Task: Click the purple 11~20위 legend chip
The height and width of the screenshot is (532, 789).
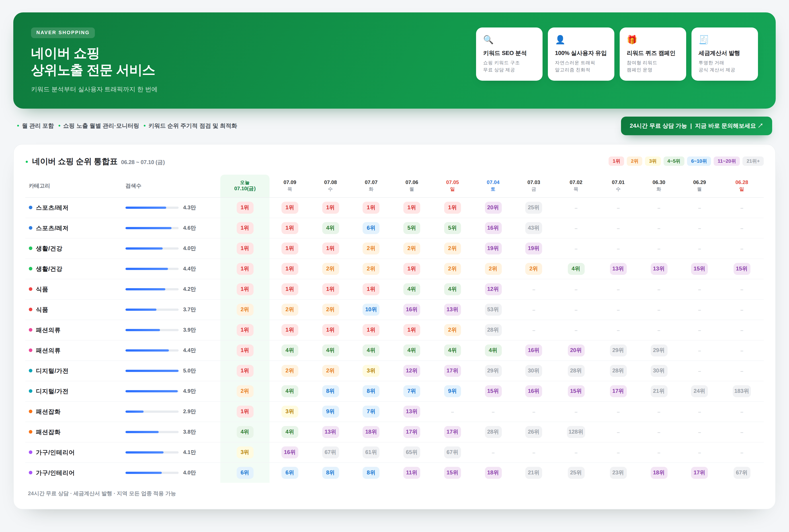Action: [727, 161]
